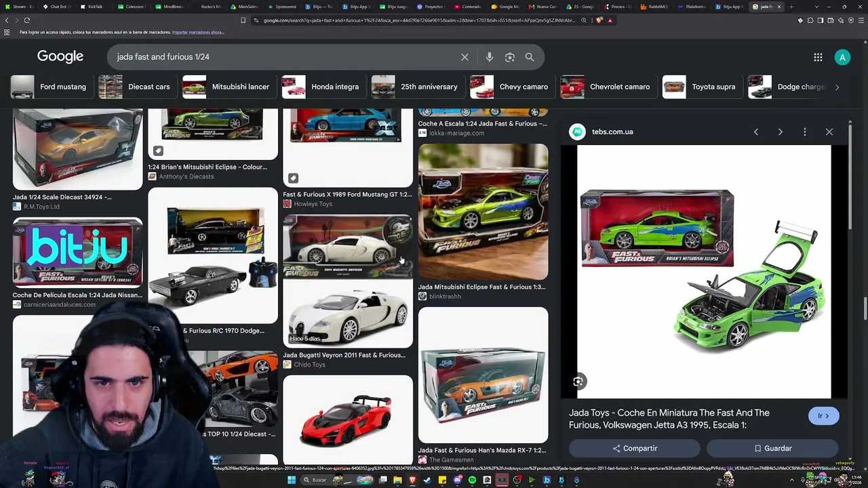
Task: Open Jada Fast & Furious Han's Mazda RX-7 title
Action: click(482, 450)
